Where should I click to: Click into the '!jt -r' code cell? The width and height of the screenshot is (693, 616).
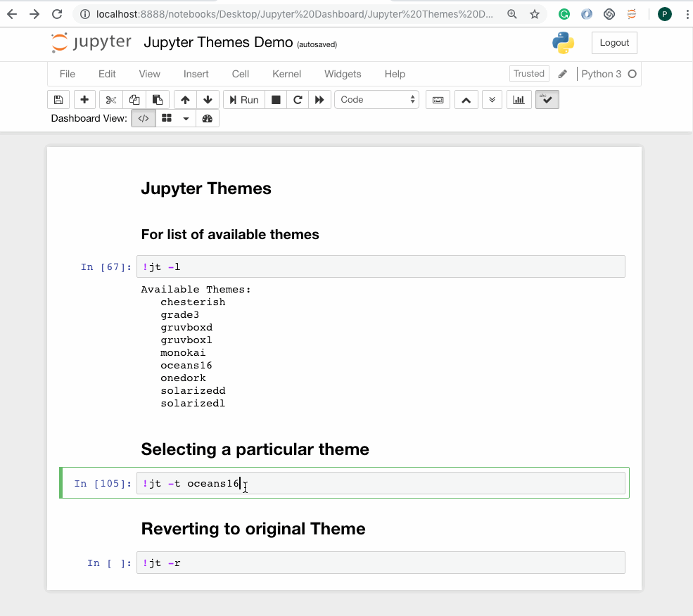[380, 563]
